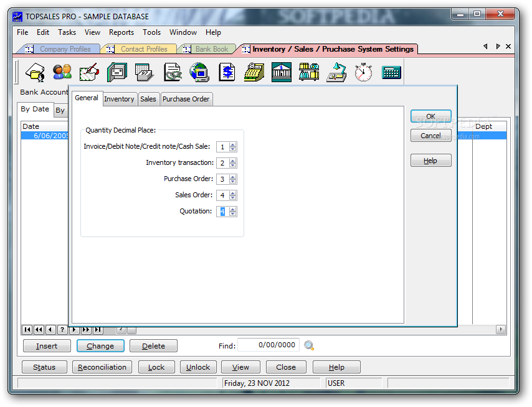Decrease Sales Order decimal spinner

tap(233, 197)
